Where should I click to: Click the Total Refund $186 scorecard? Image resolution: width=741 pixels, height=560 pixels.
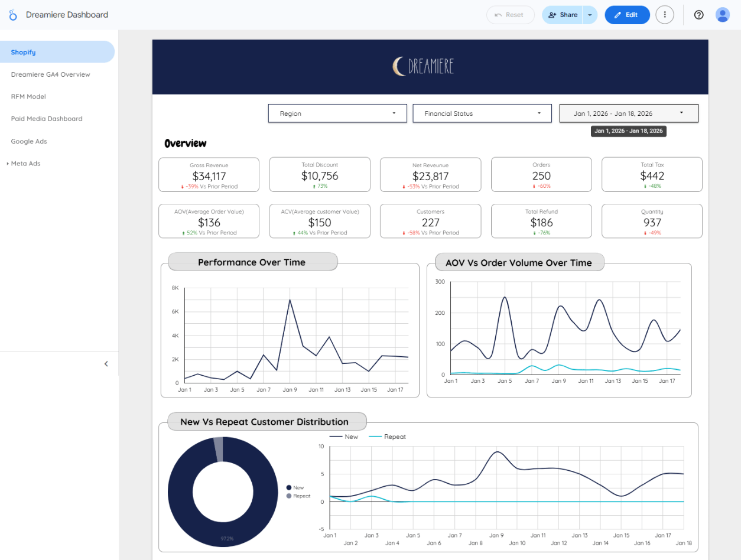click(x=541, y=221)
